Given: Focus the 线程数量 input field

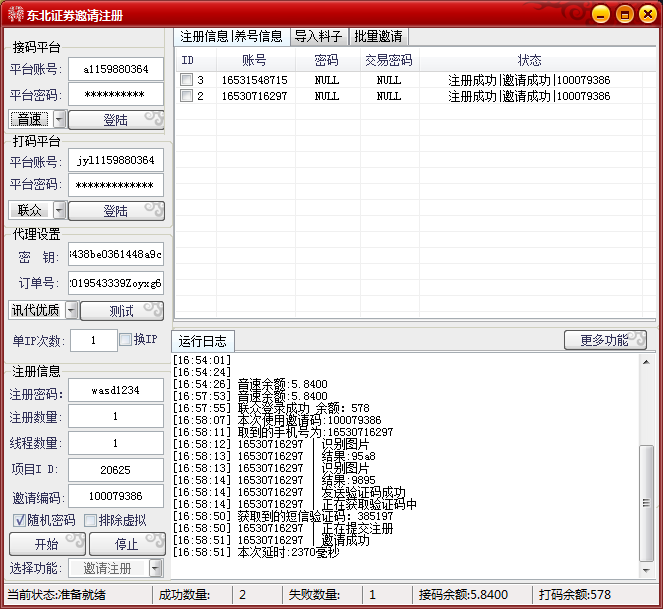Looking at the screenshot, I should coord(116,443).
